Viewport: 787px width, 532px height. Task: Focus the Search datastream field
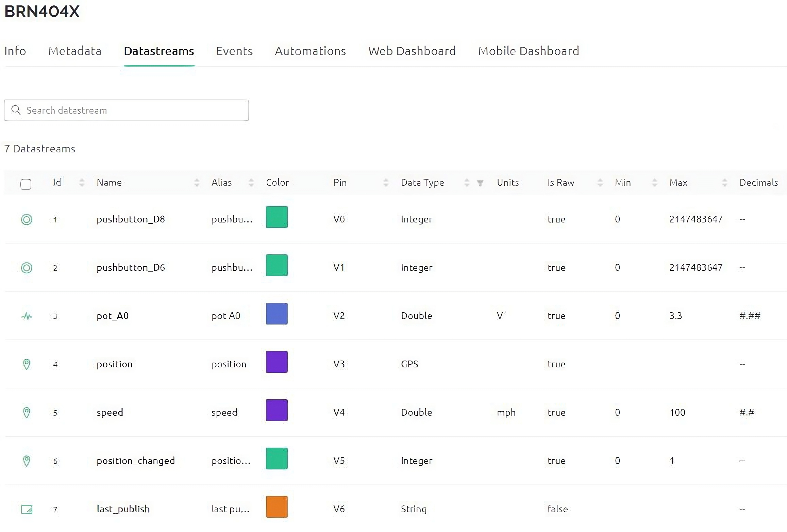[136, 110]
